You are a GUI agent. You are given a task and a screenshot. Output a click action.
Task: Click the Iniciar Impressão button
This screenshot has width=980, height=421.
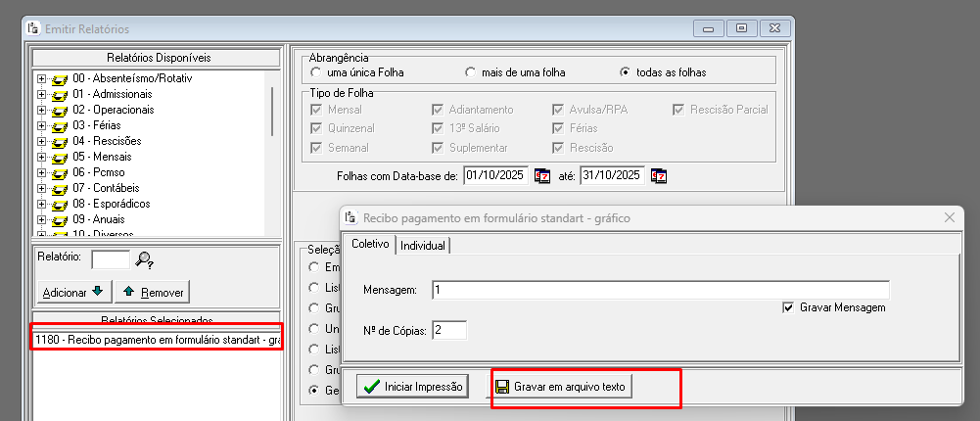click(412, 387)
